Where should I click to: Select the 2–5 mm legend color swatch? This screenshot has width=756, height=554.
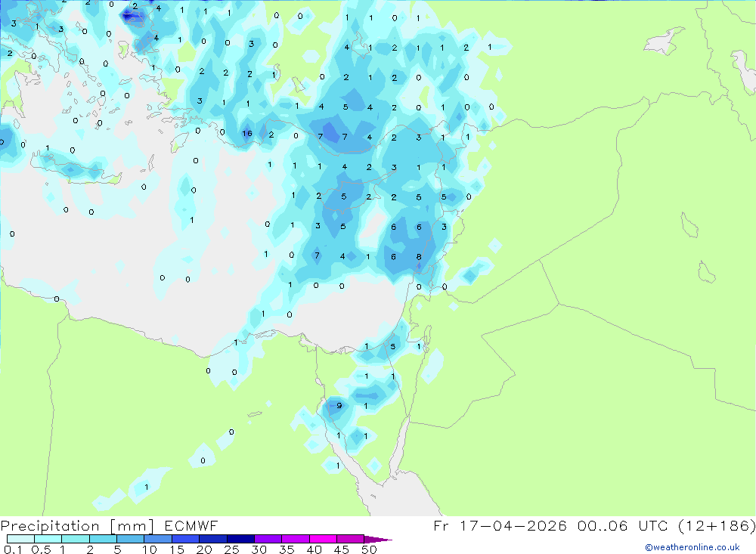coord(103,539)
